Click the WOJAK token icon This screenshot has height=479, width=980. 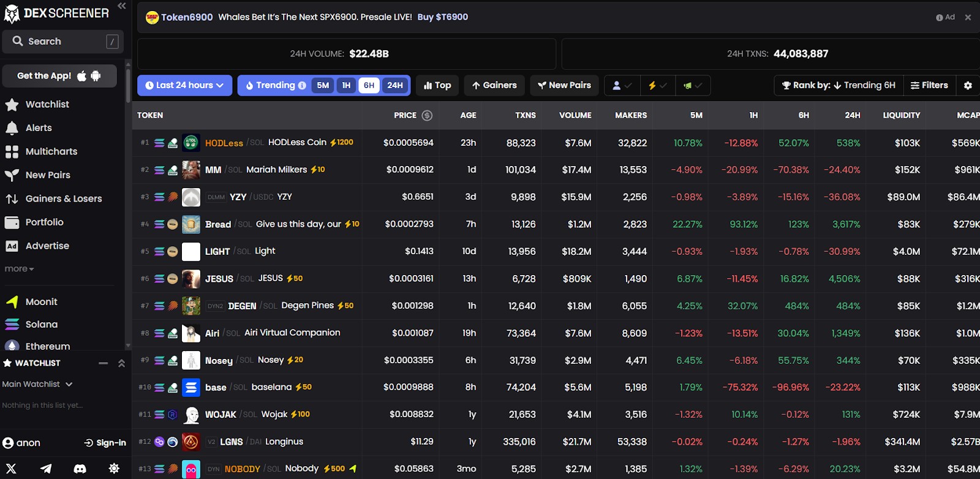191,415
